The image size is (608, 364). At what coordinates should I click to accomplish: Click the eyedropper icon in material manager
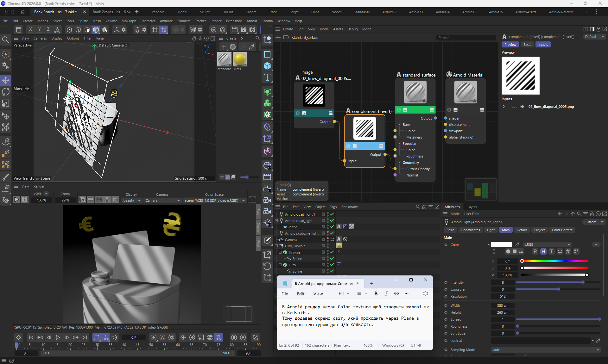point(252,47)
